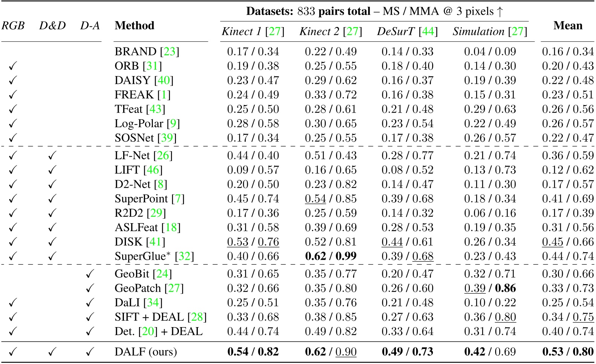
Task: Click the Kinect 1 column header text
Action: click(x=241, y=32)
